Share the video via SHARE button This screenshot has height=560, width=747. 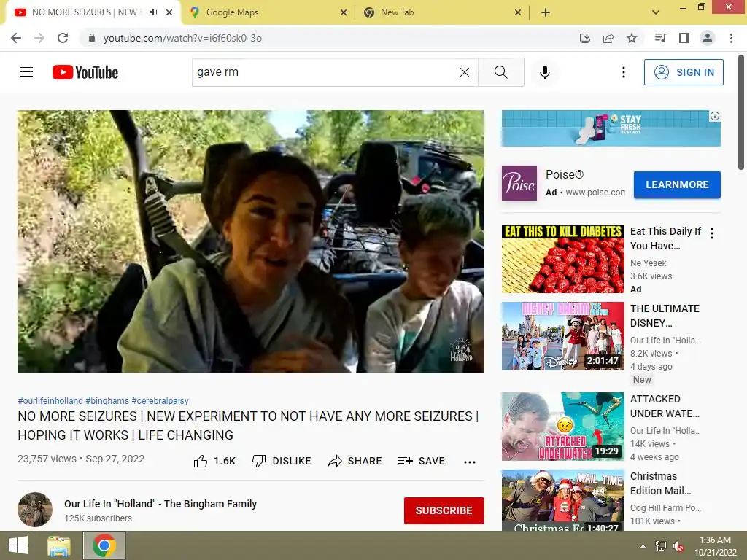(x=355, y=461)
